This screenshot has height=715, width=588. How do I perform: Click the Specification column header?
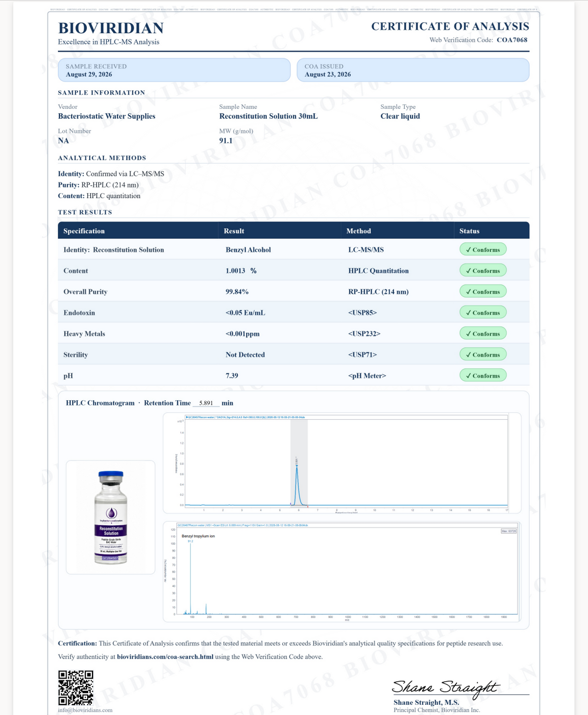click(84, 231)
